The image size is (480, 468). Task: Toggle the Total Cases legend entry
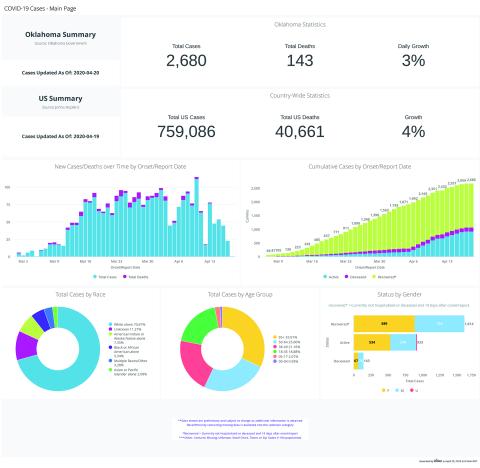click(x=104, y=277)
